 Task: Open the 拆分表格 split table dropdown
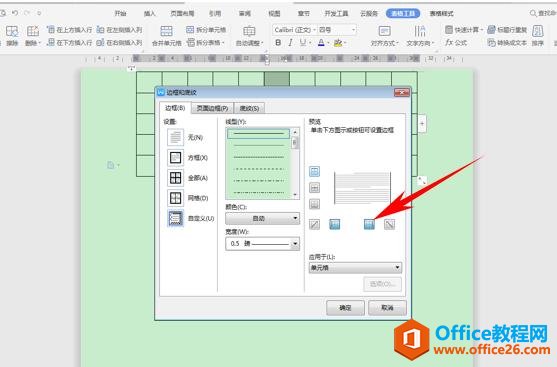point(206,43)
